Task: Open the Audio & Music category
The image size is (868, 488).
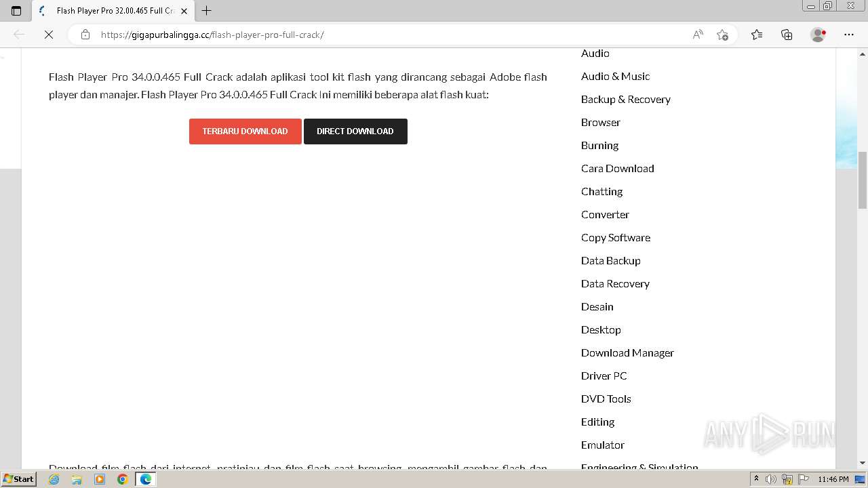Action: coord(615,77)
